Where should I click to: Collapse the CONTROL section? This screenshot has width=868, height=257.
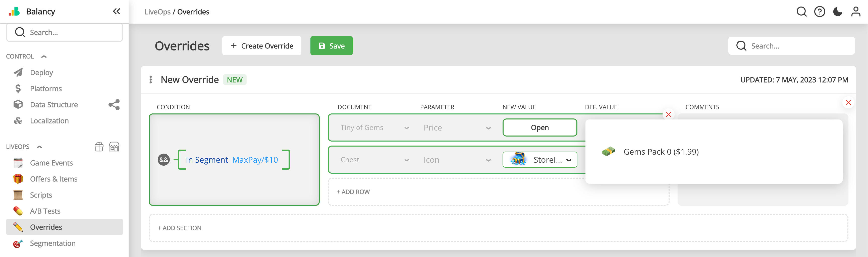pyautogui.click(x=44, y=56)
